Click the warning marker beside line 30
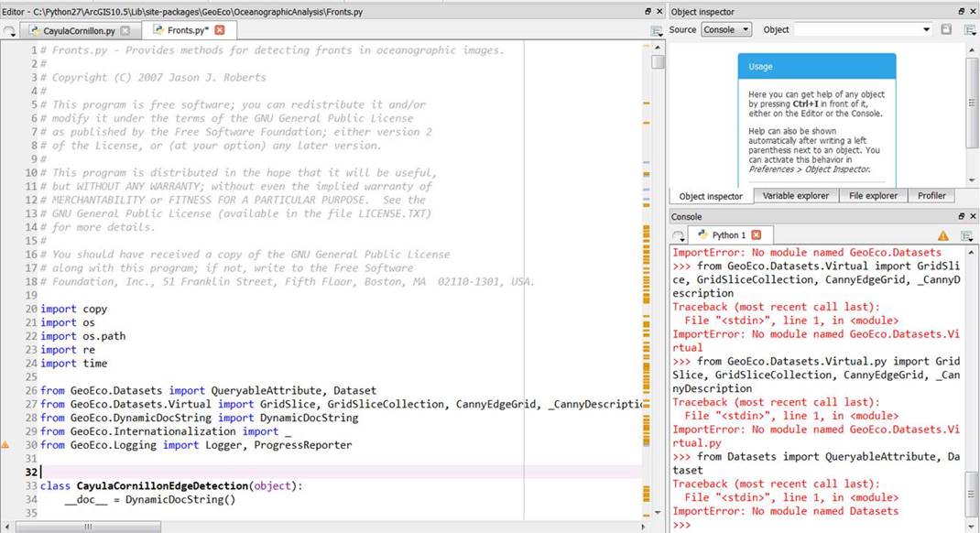 [x=5, y=445]
